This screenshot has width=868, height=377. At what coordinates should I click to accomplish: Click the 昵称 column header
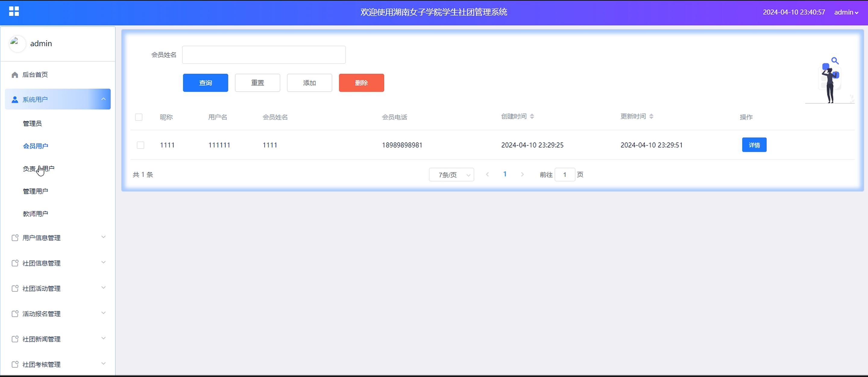click(166, 117)
